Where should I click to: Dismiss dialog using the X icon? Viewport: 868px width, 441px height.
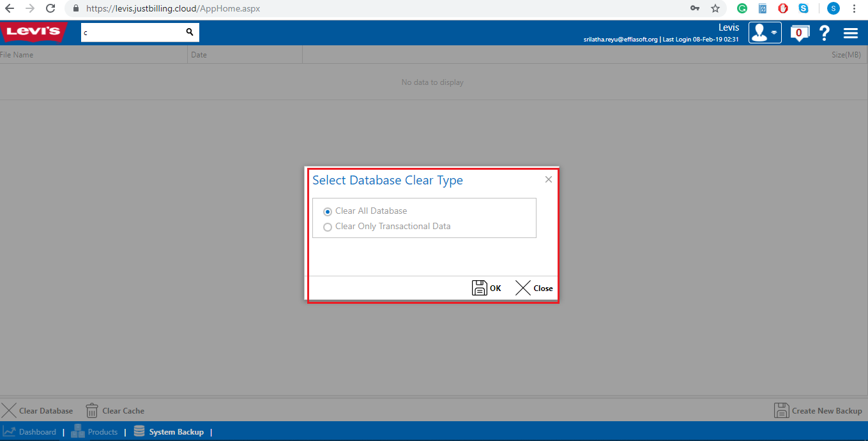pos(548,179)
